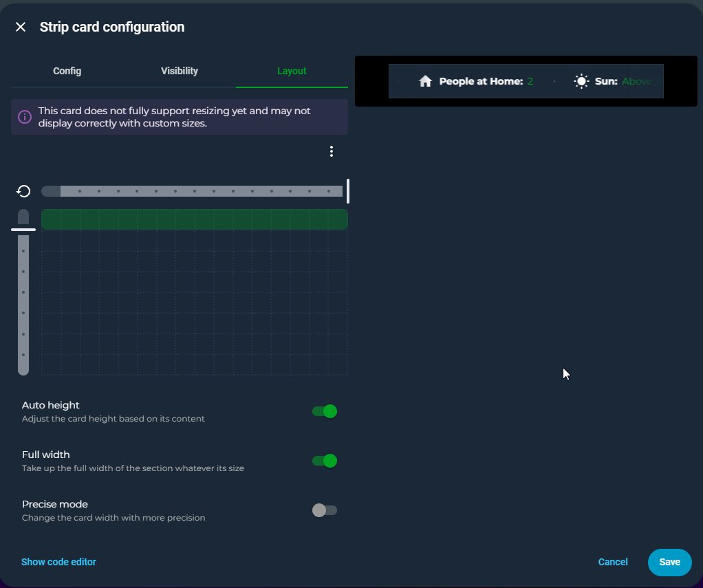Click the Show code editor link
703x588 pixels.
tap(58, 562)
